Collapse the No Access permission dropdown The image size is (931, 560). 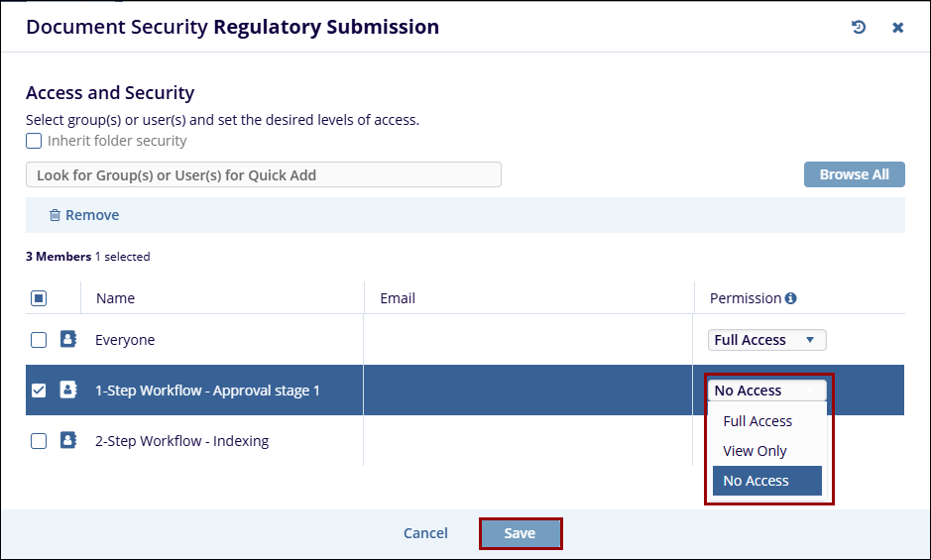[x=766, y=391]
